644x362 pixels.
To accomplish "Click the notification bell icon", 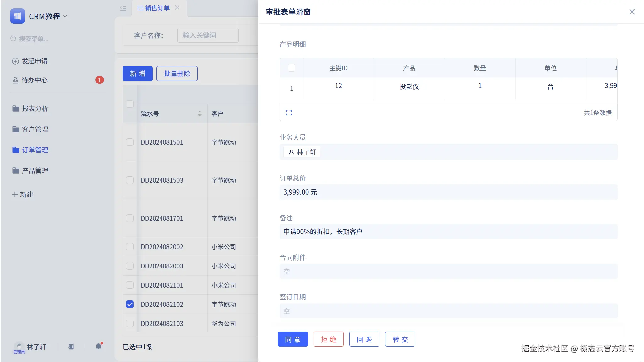I will (x=99, y=347).
